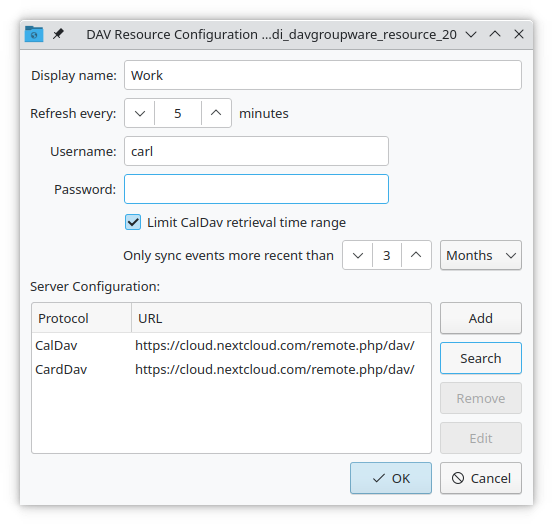553x525 pixels.
Task: Focus the empty Password field
Action: click(x=256, y=189)
